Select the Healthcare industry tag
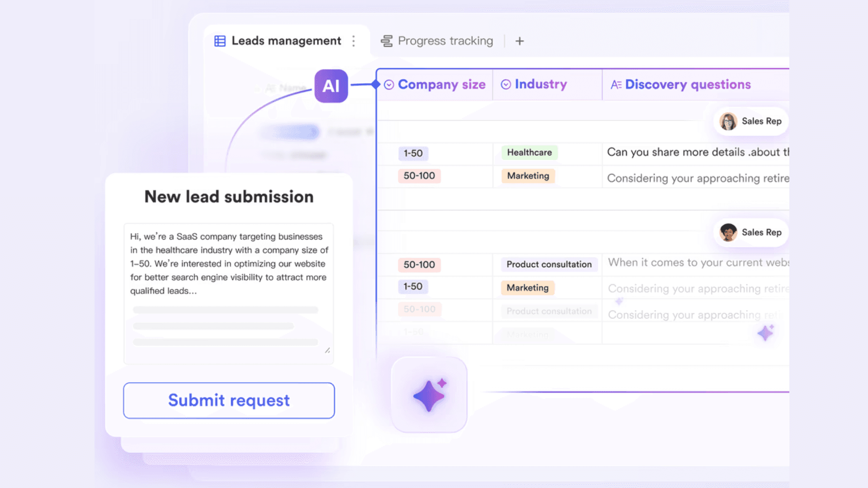Image resolution: width=868 pixels, height=488 pixels. 529,152
